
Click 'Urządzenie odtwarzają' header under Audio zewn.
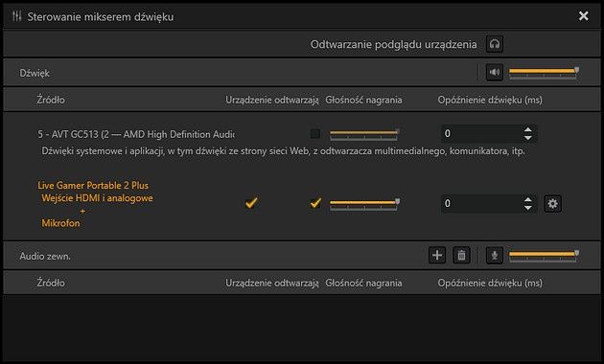[272, 284]
